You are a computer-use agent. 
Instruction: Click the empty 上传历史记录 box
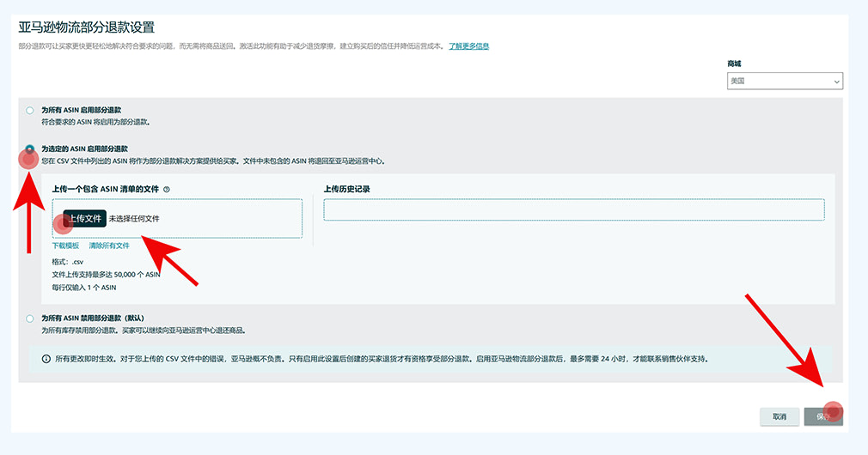[x=574, y=210]
